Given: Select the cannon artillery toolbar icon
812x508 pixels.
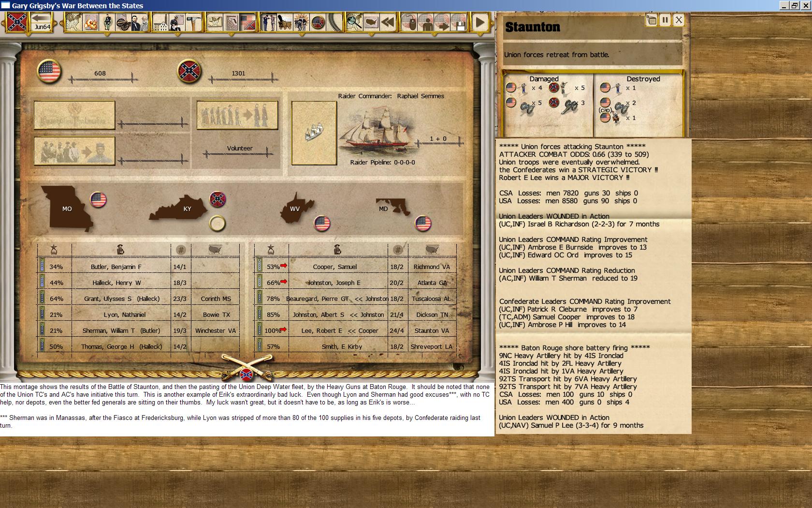Looking at the screenshot, I should pos(123,22).
